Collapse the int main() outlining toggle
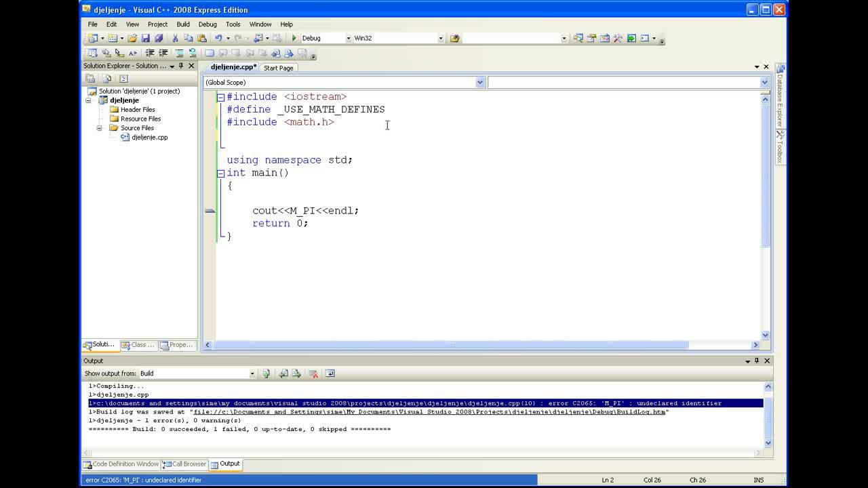 (220, 173)
